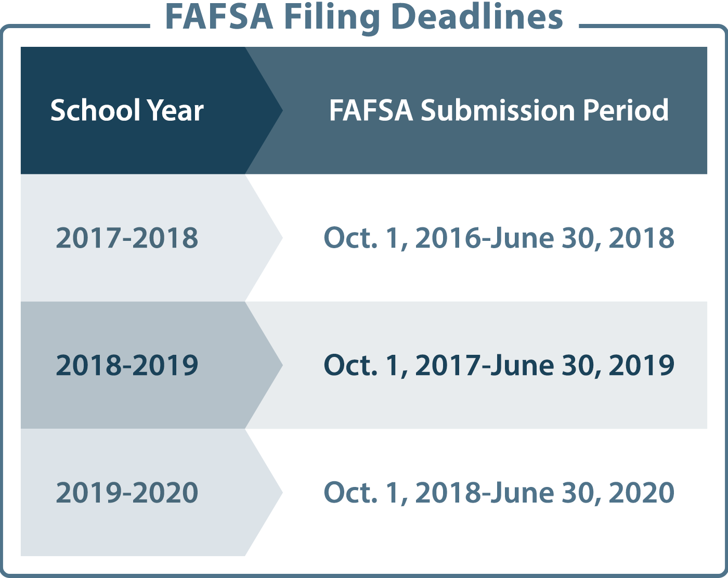The height and width of the screenshot is (578, 728).
Task: Select the FAFSA Submission Period header
Action: [499, 110]
